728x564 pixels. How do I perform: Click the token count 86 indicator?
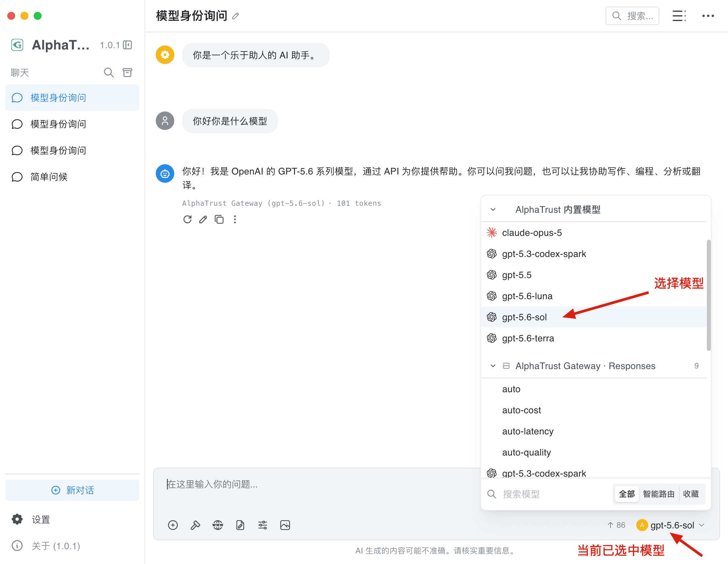point(616,525)
